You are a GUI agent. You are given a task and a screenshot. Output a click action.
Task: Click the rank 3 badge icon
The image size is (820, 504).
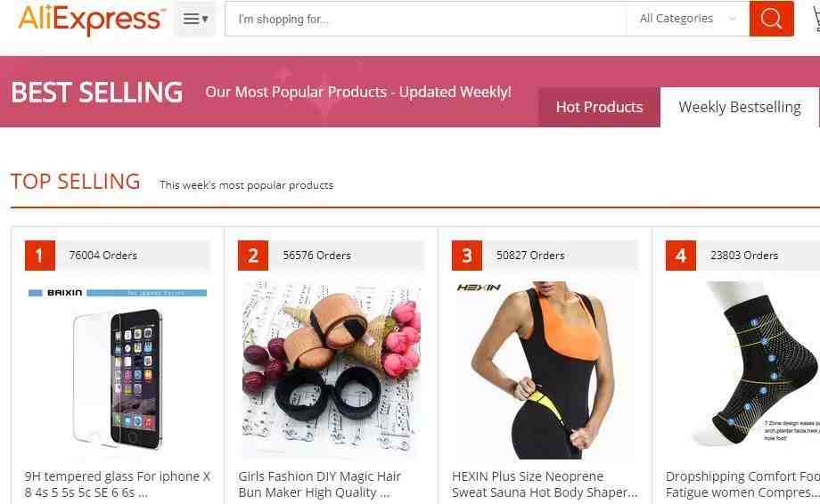467,256
